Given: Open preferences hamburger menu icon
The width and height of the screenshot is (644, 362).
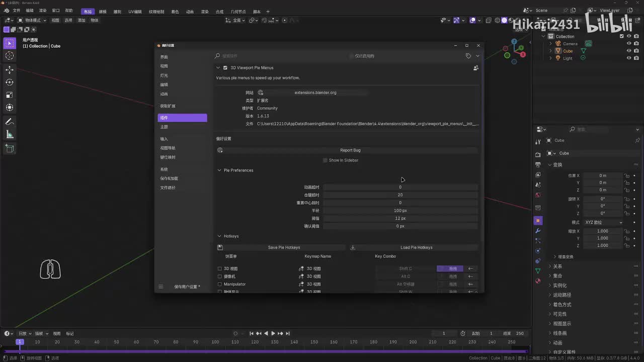Looking at the screenshot, I should tap(161, 287).
